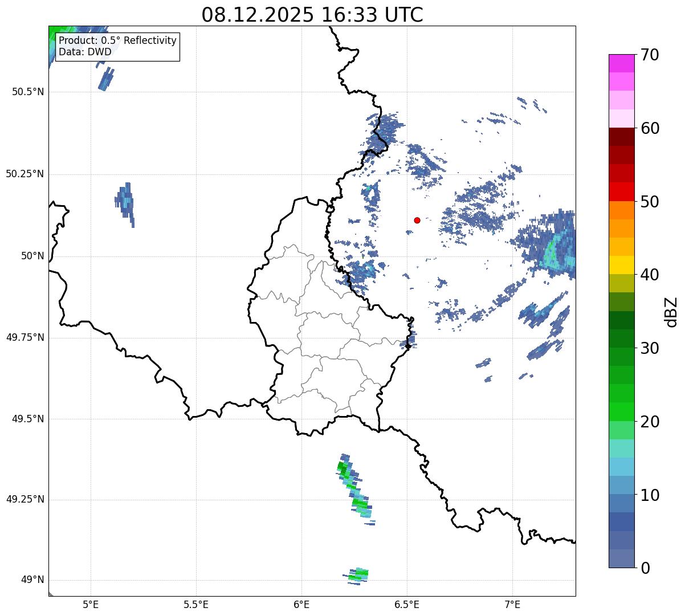685x616 pixels.
Task: Click the latitude label "50°N"
Action: pyautogui.click(x=32, y=256)
